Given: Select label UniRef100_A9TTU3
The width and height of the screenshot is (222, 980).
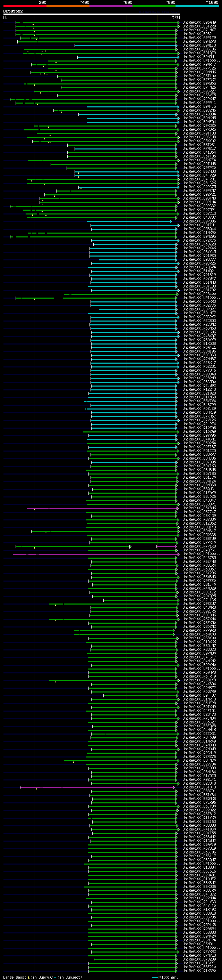Looking at the screenshot, I should (x=199, y=133).
